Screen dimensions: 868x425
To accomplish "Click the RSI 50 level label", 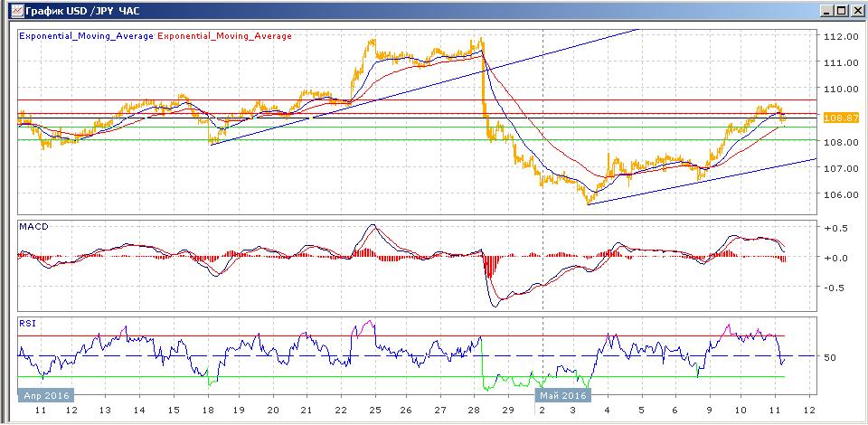I will [829, 357].
